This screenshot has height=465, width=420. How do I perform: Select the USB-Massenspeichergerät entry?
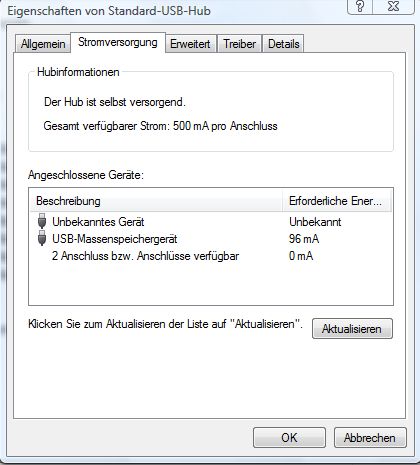pos(211,239)
